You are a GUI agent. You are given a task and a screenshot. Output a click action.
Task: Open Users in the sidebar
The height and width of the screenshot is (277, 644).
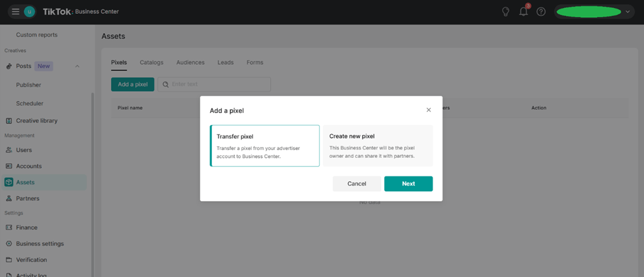(x=24, y=150)
